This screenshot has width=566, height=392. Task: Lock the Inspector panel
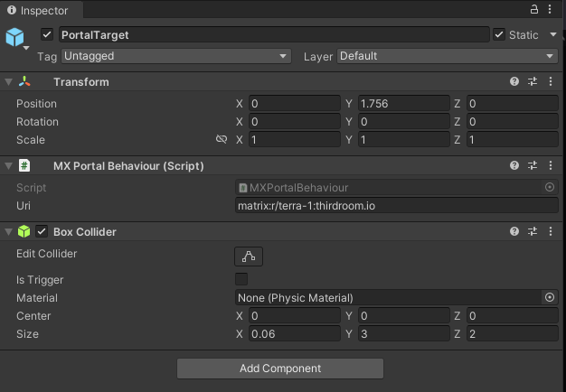tap(536, 10)
